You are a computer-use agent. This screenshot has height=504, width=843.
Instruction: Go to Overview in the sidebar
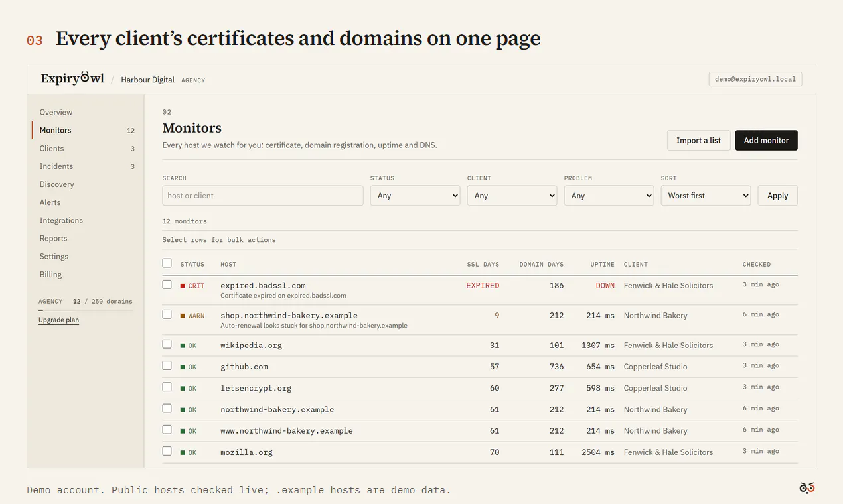pos(56,112)
